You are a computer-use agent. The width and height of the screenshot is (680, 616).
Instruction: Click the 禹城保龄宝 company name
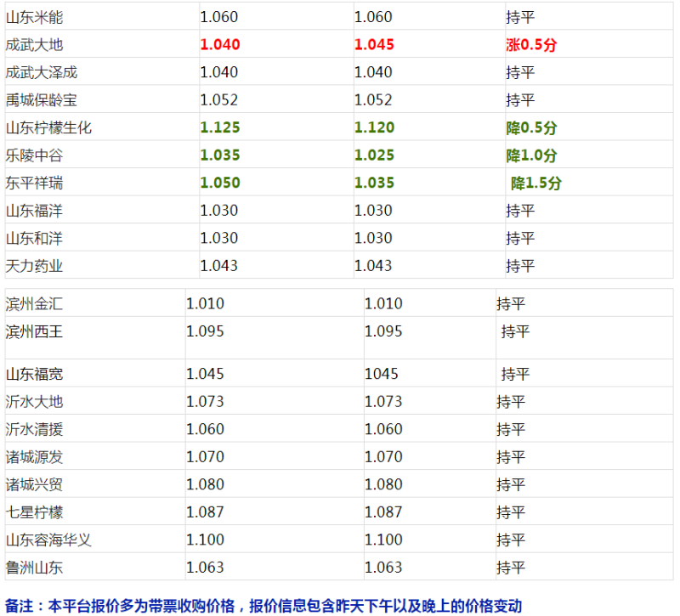[x=41, y=100]
